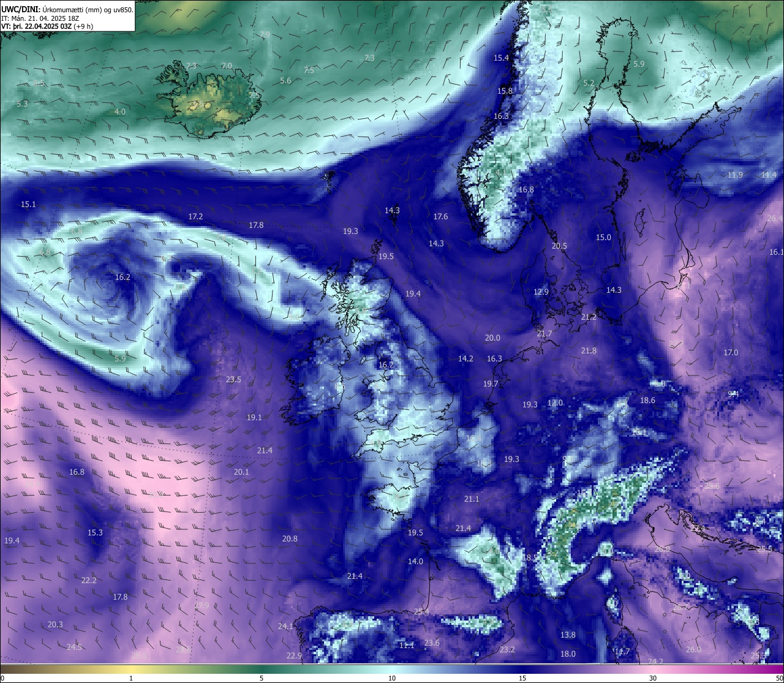Click the 17.6 value in the North Sea
This screenshot has width=784, height=683.
[440, 217]
